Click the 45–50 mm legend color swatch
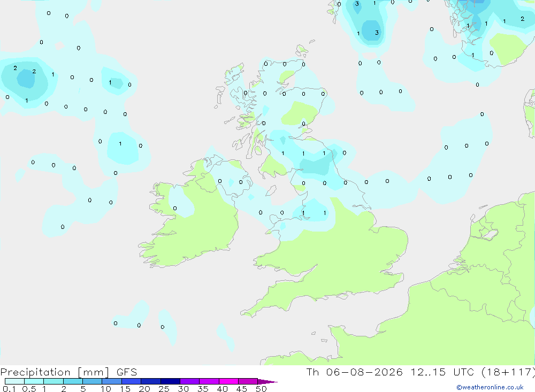Screen dimensions: 535x392 (248, 381)
